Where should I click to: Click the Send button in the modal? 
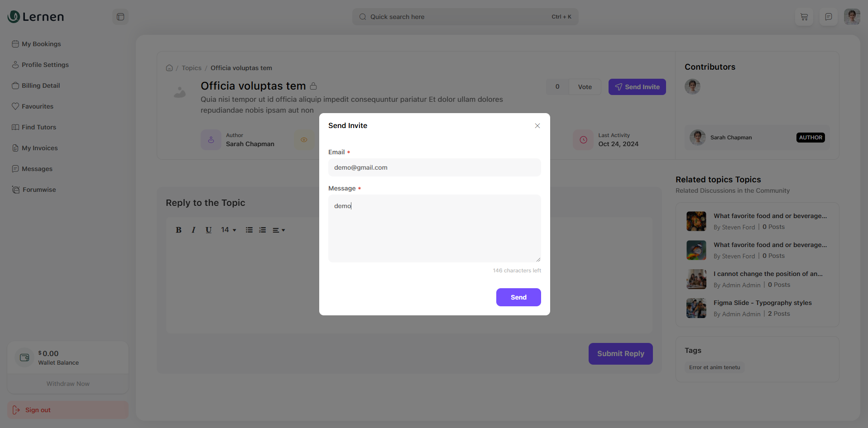tap(518, 297)
